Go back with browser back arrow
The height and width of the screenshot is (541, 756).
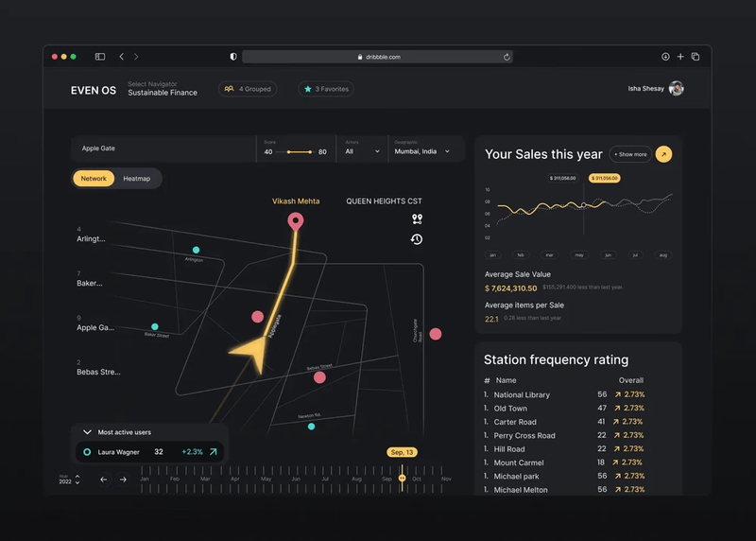coord(122,57)
